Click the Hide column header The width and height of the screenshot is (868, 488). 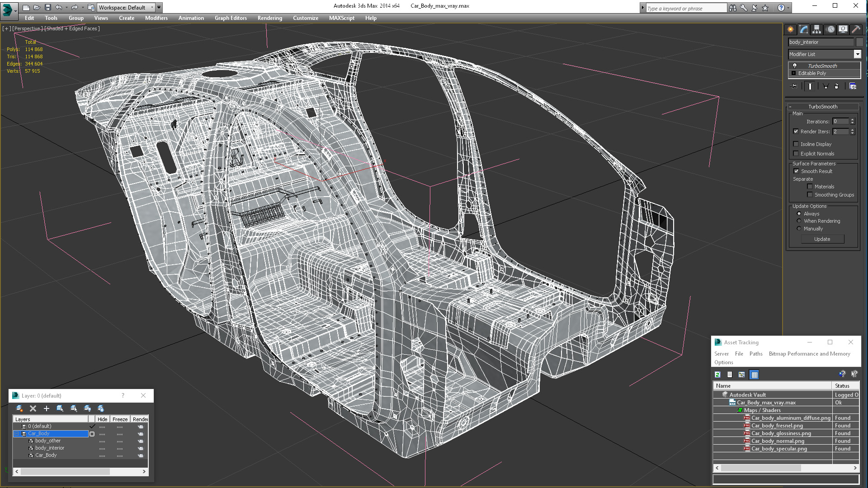pyautogui.click(x=102, y=419)
